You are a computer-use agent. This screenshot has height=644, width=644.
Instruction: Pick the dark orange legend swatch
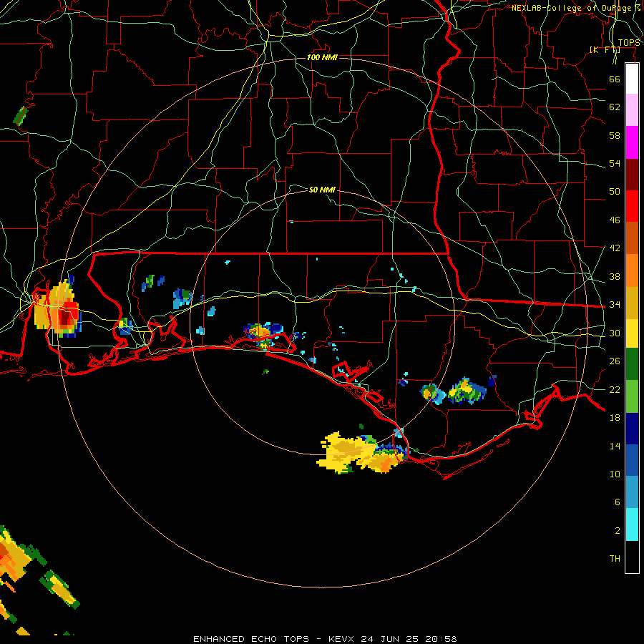pyautogui.click(x=632, y=238)
